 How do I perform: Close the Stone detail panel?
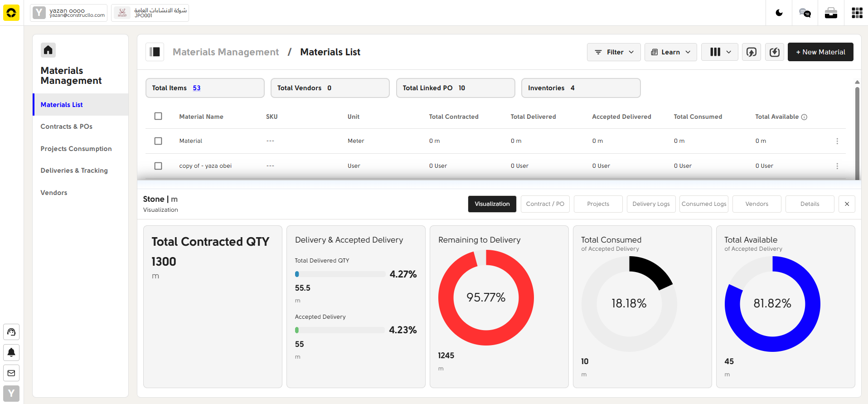(x=847, y=204)
